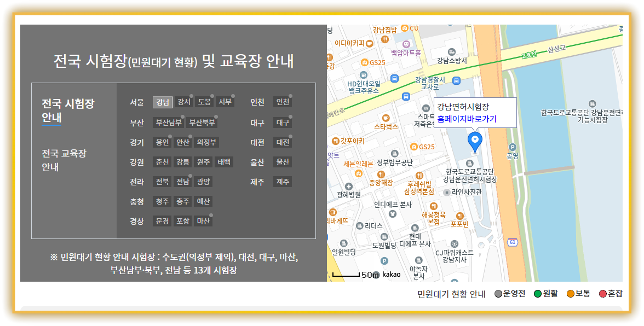Open the 강릉 test center
This screenshot has width=644, height=326.
coord(183,162)
